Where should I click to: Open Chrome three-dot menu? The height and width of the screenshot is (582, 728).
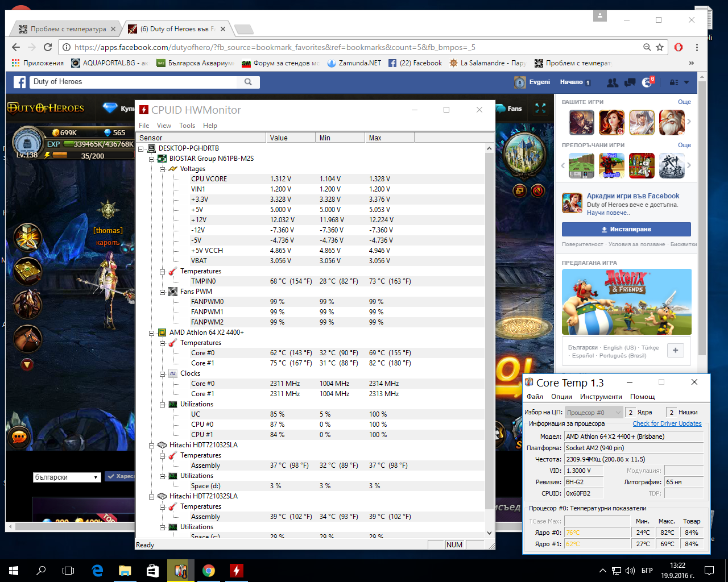697,47
